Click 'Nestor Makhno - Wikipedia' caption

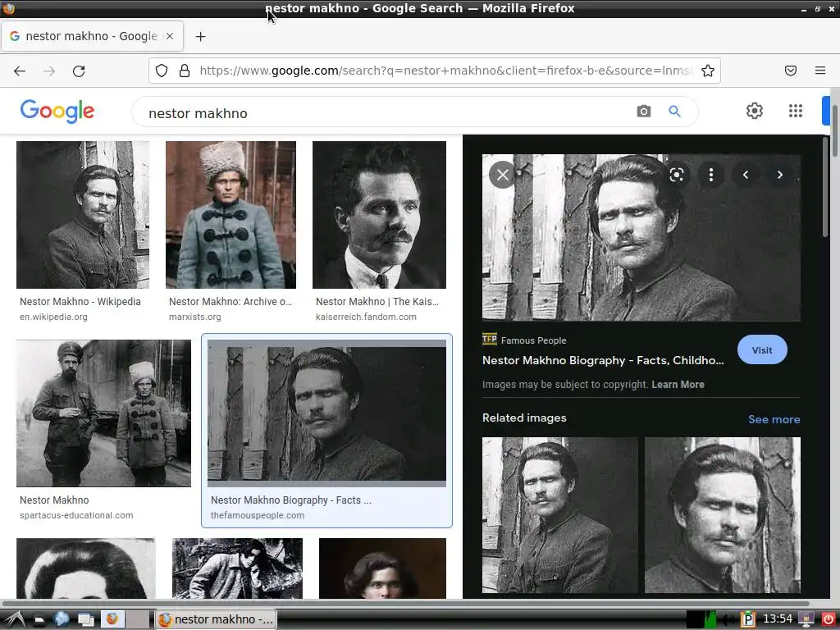[80, 302]
